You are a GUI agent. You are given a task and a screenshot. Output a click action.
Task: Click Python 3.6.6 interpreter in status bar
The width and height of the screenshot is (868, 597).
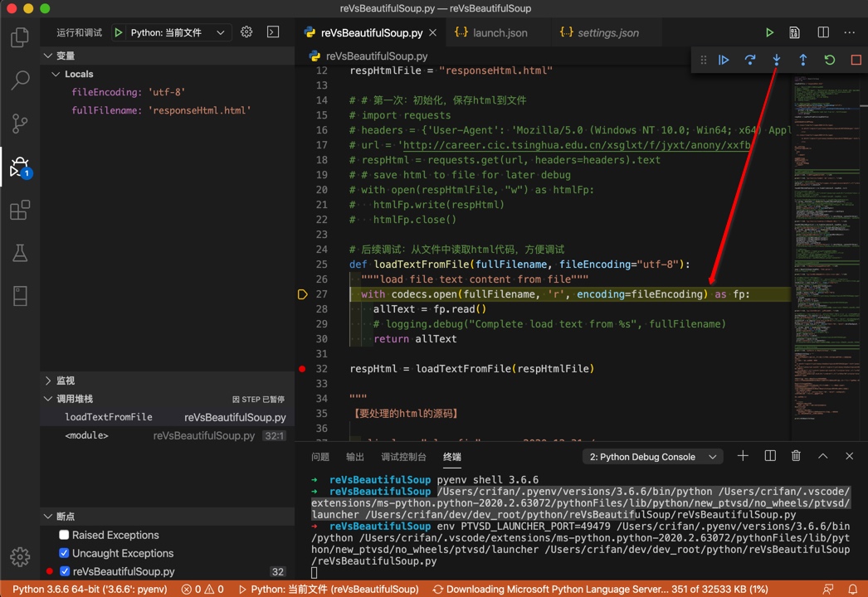(90, 590)
